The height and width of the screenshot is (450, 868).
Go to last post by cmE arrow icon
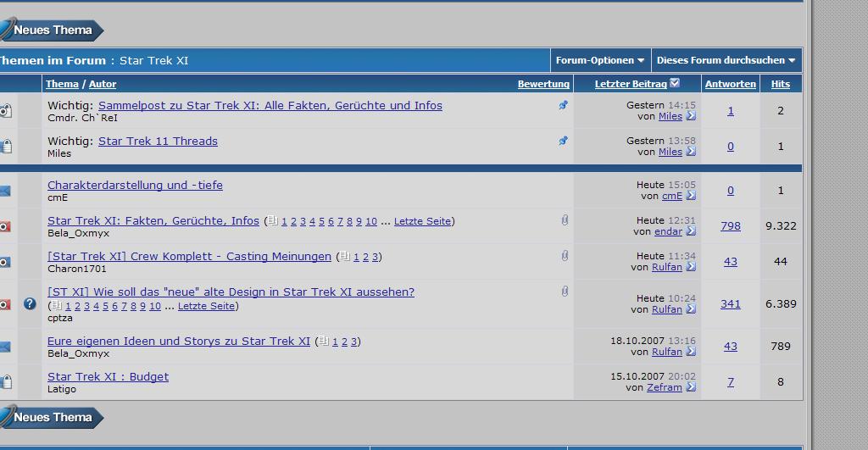pos(691,196)
